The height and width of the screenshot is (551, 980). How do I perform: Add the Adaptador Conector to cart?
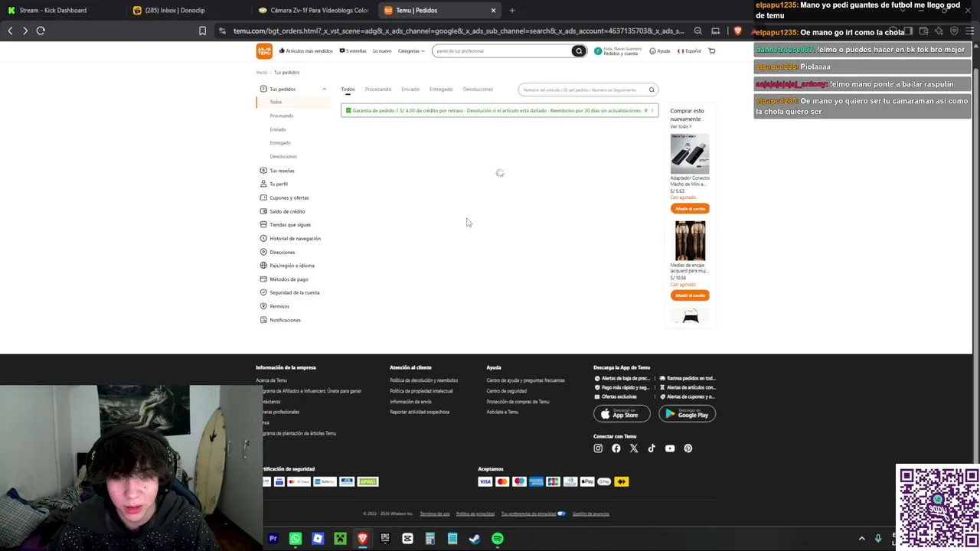690,208
